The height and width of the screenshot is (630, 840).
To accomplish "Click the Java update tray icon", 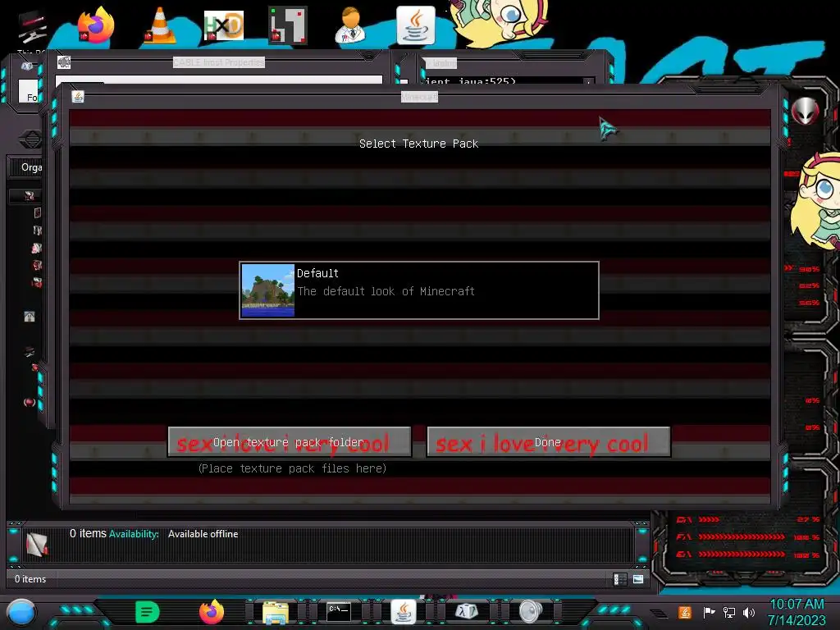I will coord(685,612).
